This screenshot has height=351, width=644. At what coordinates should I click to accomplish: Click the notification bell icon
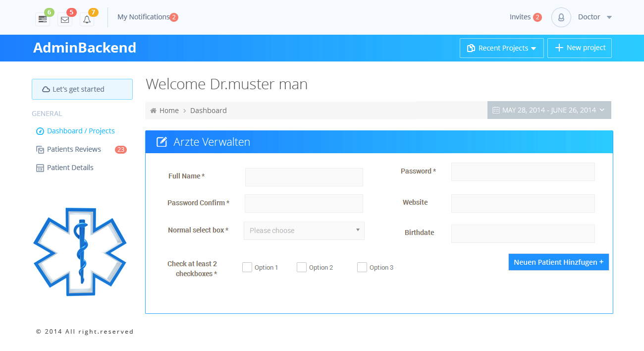click(87, 20)
